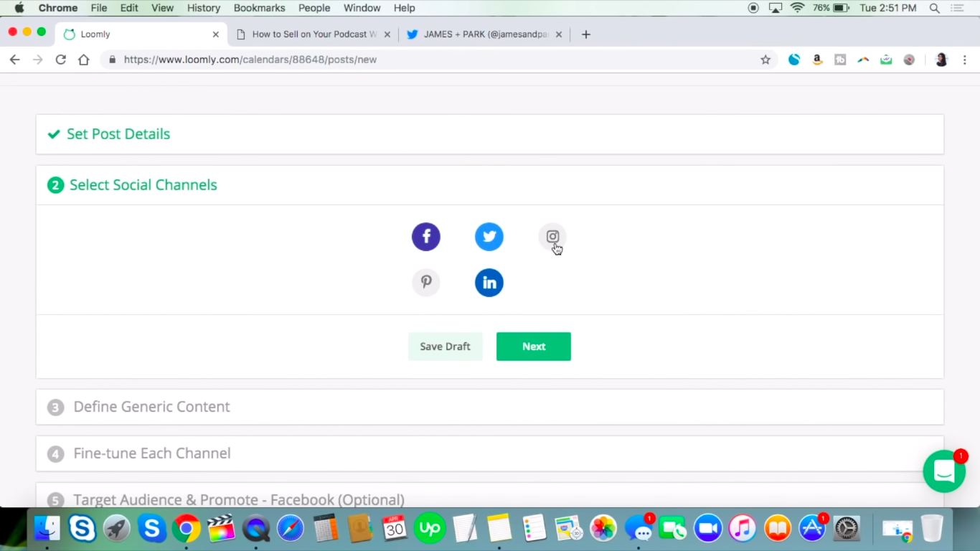Viewport: 980px width, 551px height.
Task: Enable the Pinterest channel icon
Action: [x=425, y=283]
